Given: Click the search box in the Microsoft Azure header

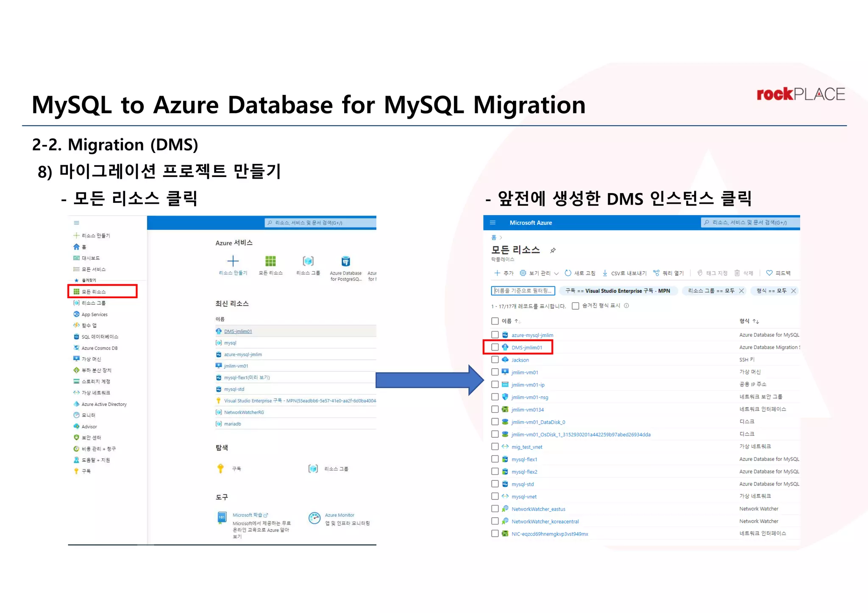Looking at the screenshot, I should pyautogui.click(x=750, y=222).
